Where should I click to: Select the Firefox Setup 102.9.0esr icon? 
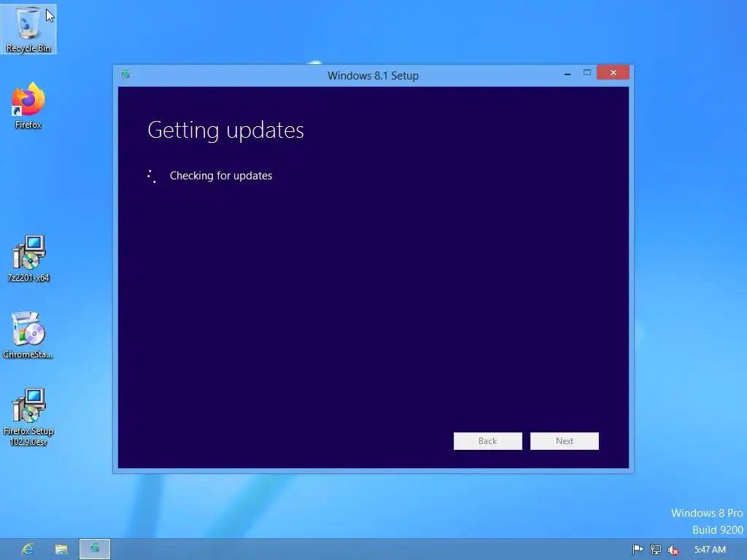(28, 417)
